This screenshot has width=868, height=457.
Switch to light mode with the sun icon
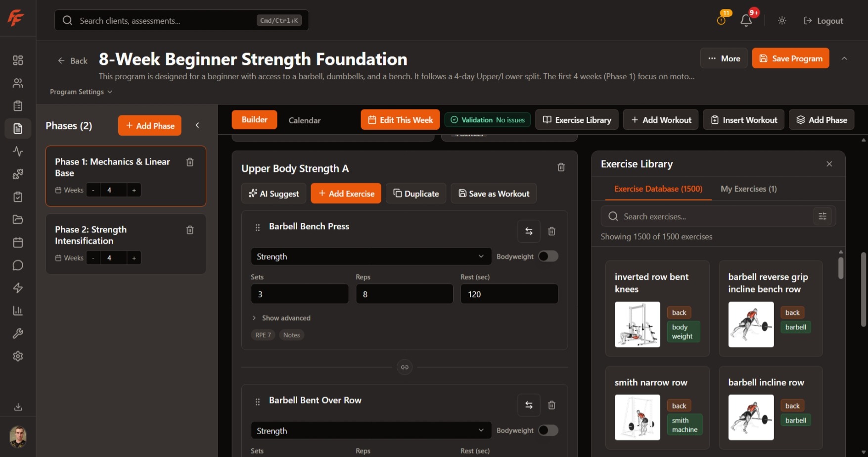coord(781,20)
